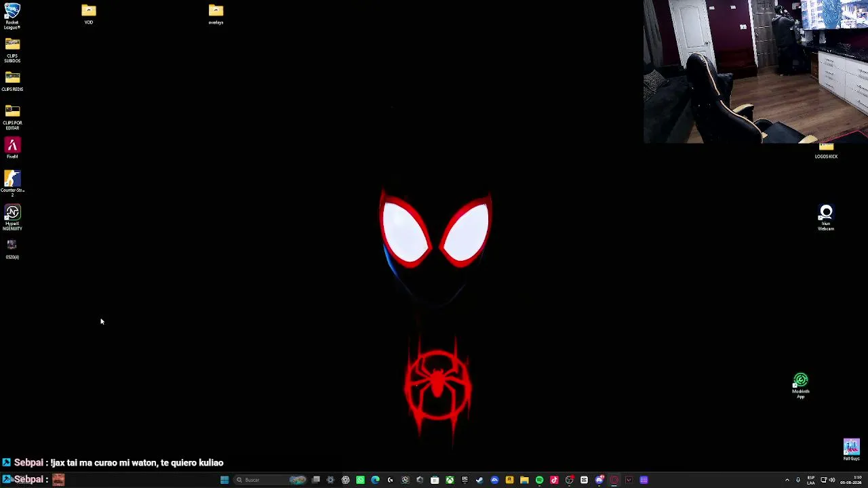Open the Xbox app in taskbar

click(x=450, y=480)
